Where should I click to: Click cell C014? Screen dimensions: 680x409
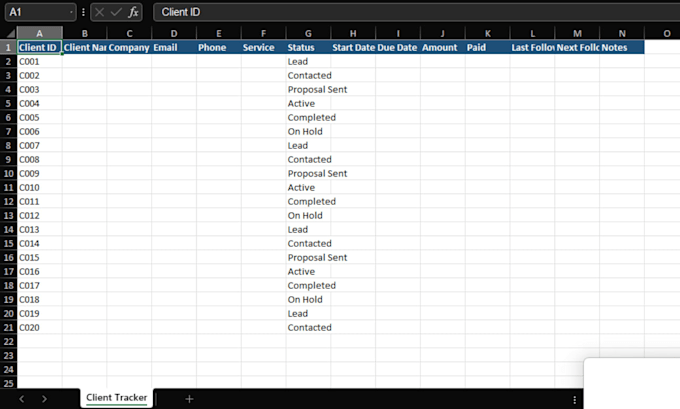tap(39, 243)
